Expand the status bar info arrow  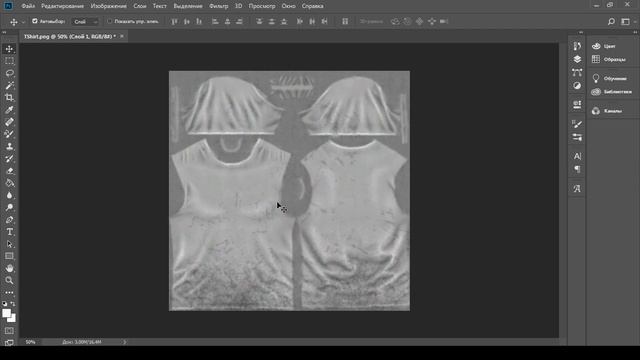coord(124,342)
